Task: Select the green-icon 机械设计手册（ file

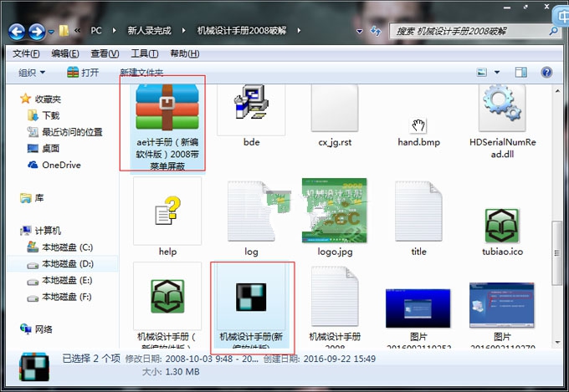Action: pyautogui.click(x=167, y=296)
